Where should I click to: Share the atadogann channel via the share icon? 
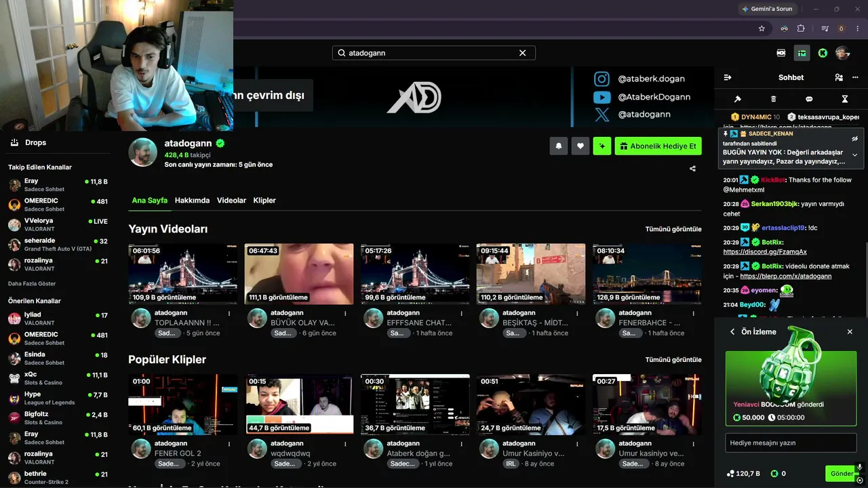coord(692,169)
